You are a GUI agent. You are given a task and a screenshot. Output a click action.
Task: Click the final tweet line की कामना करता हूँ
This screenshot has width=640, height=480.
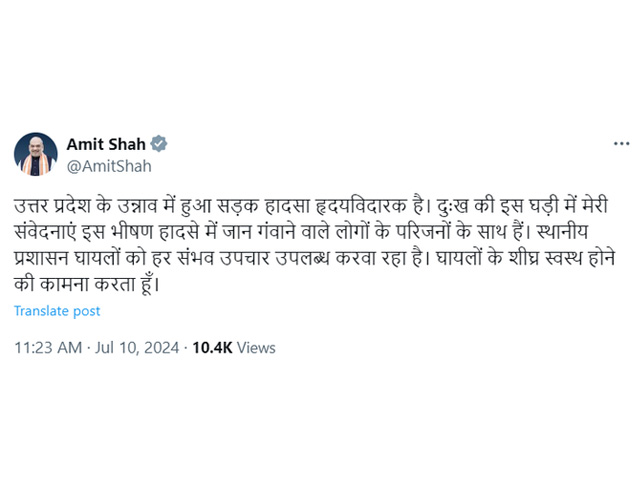tap(86, 284)
